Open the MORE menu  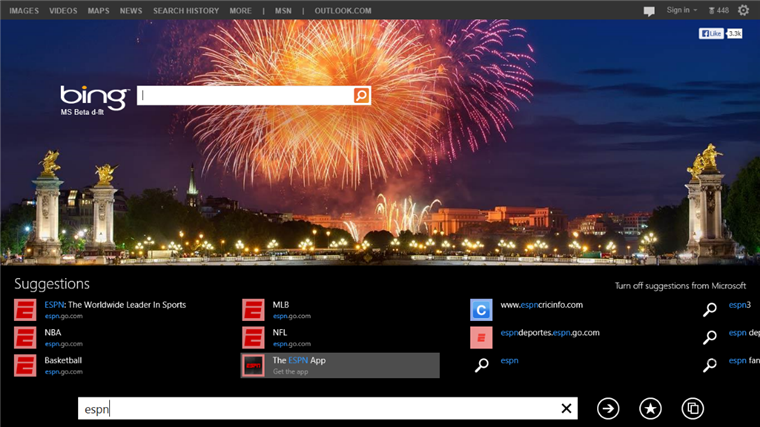[x=240, y=11]
